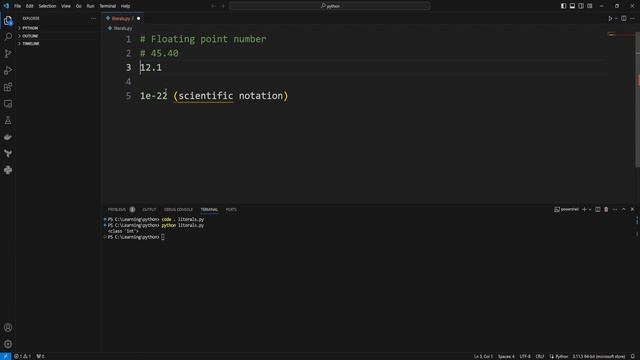Image resolution: width=640 pixels, height=360 pixels.
Task: Open the Run menu
Action: pos(90,6)
